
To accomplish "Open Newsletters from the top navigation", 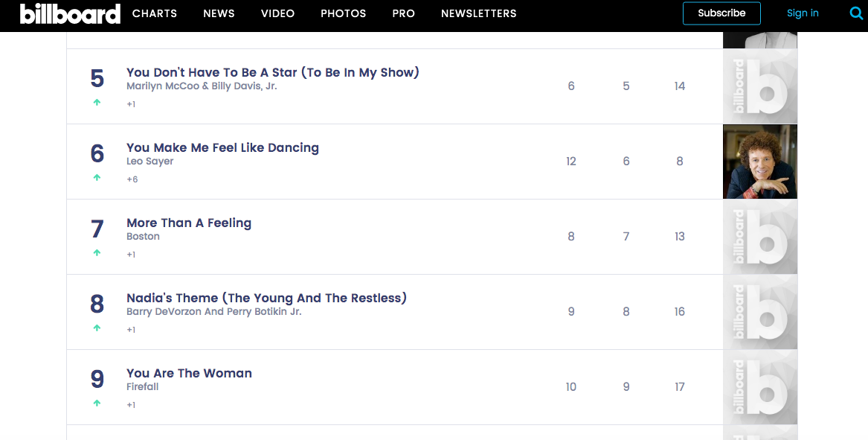I will [478, 13].
